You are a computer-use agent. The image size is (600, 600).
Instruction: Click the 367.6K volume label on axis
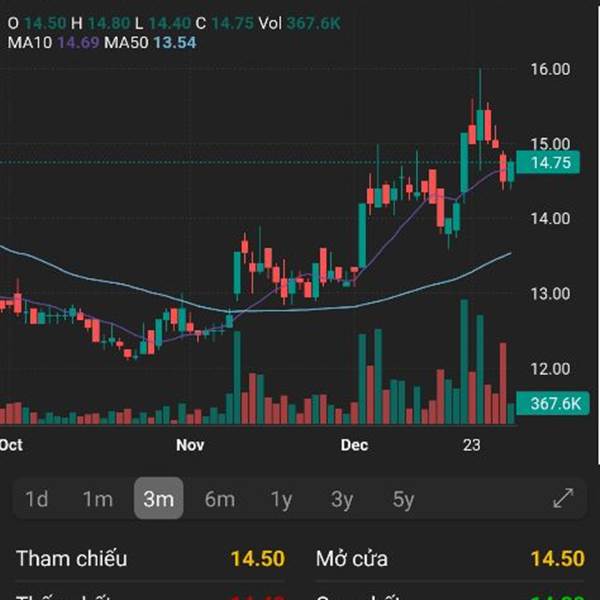pyautogui.click(x=553, y=403)
